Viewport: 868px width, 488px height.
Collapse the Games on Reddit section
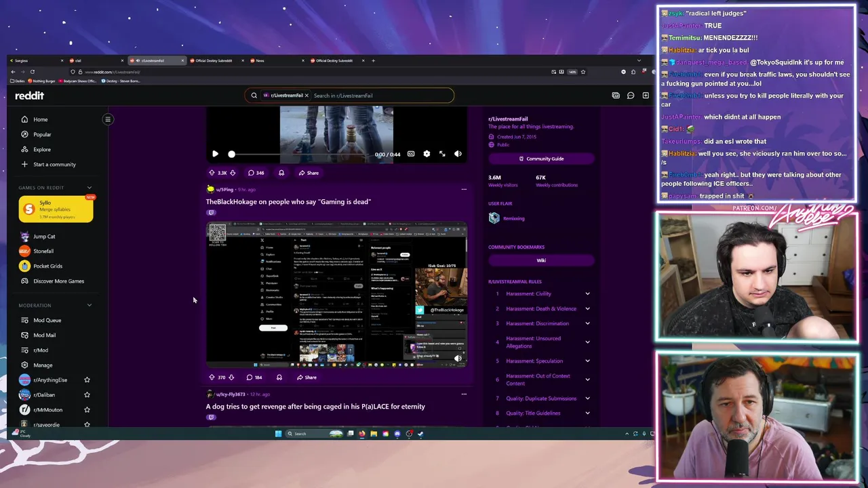pos(89,188)
